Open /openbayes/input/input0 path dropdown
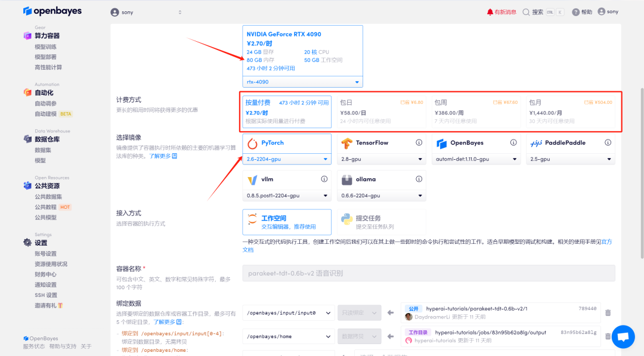The image size is (644, 356). (289, 313)
